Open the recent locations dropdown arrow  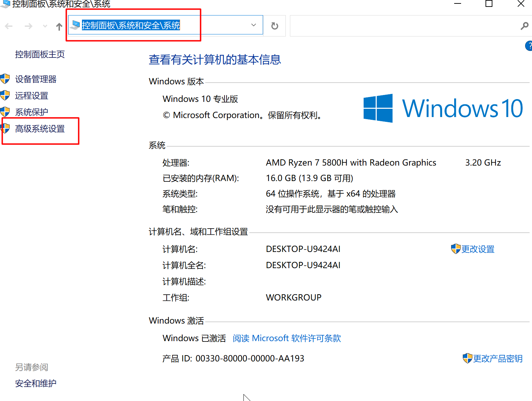pos(45,26)
